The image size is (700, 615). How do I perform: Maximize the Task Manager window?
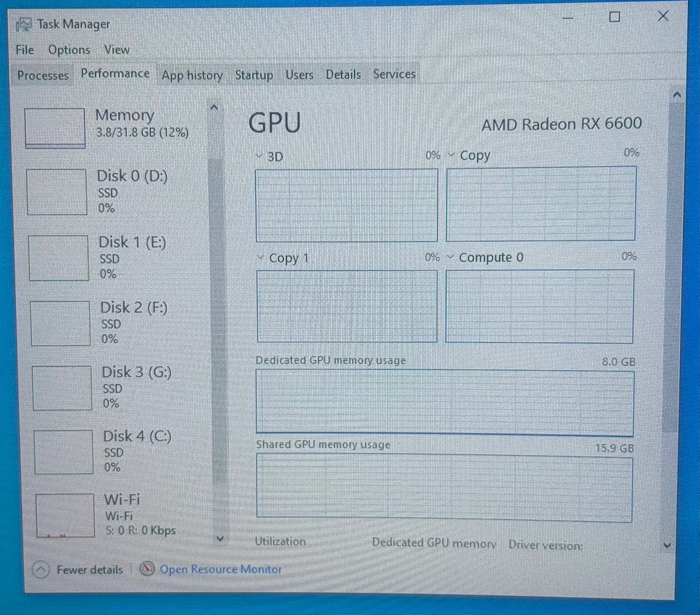[615, 17]
